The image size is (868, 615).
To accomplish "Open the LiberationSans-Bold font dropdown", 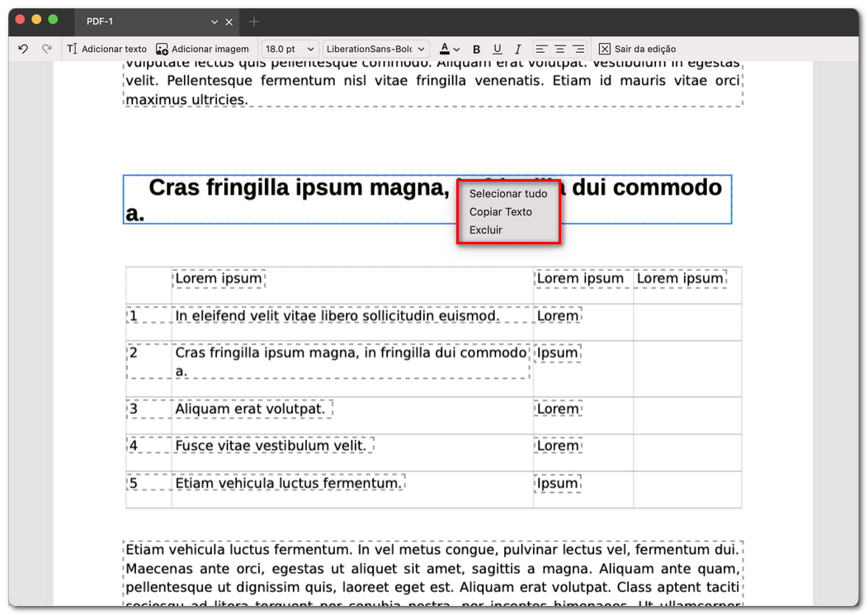I will tap(376, 49).
